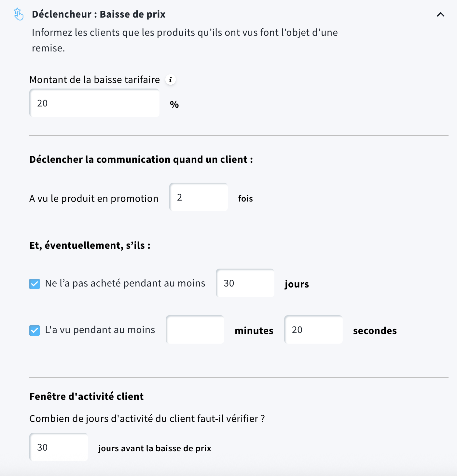The height and width of the screenshot is (476, 457).
Task: Select the promotion views field showing 2
Action: pos(198,197)
